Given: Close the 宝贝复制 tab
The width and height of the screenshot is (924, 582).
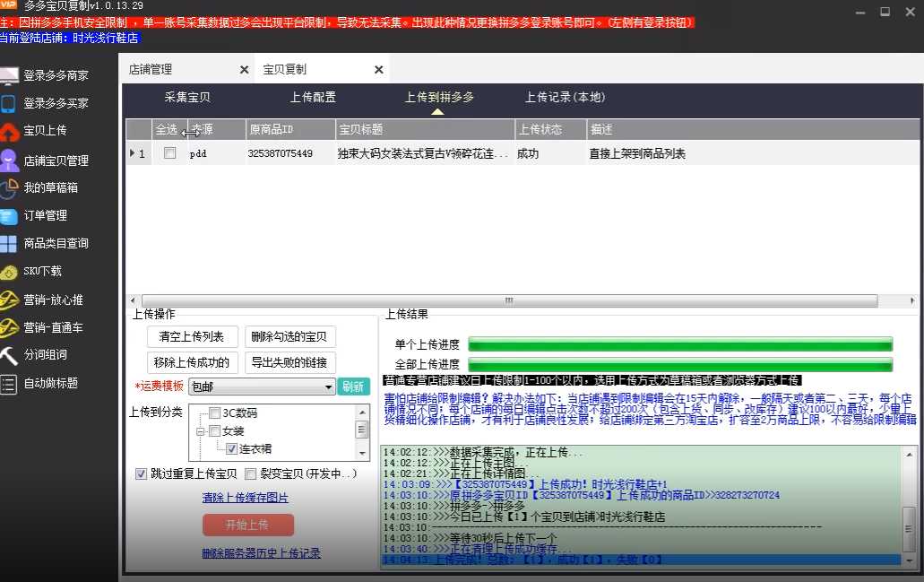Looking at the screenshot, I should coord(379,70).
